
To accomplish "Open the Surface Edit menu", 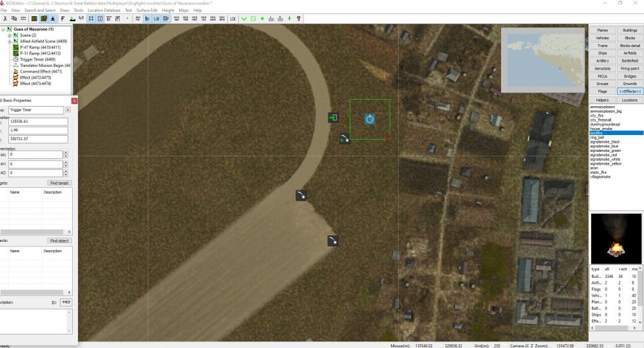I will [147, 10].
